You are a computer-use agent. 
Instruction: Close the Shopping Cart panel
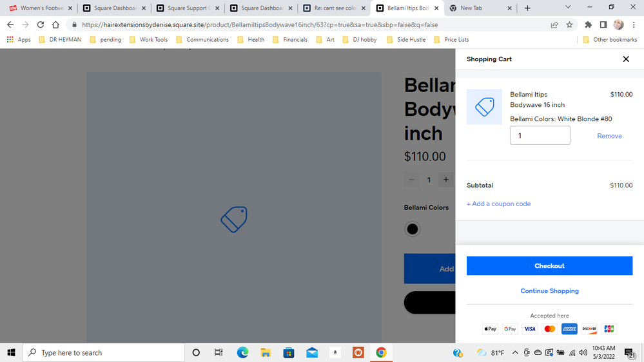(x=626, y=59)
